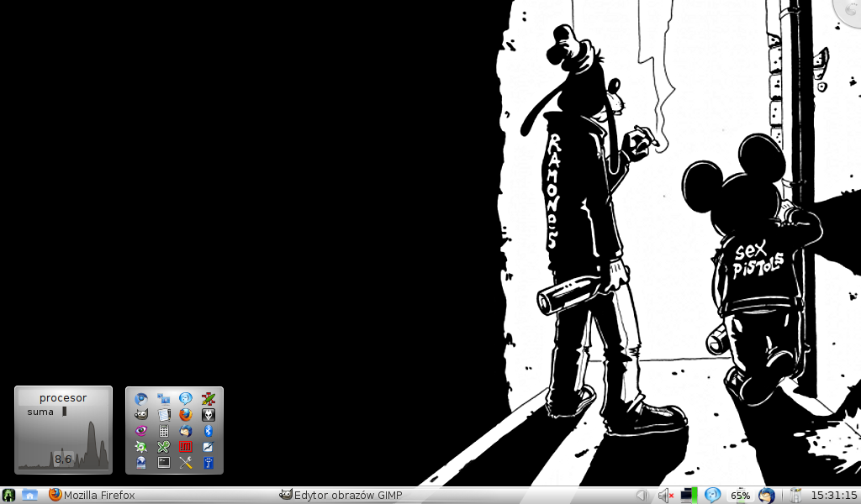The height and width of the screenshot is (504, 861).
Task: Open system settings wrench and screwdriver icon
Action: coord(186,463)
